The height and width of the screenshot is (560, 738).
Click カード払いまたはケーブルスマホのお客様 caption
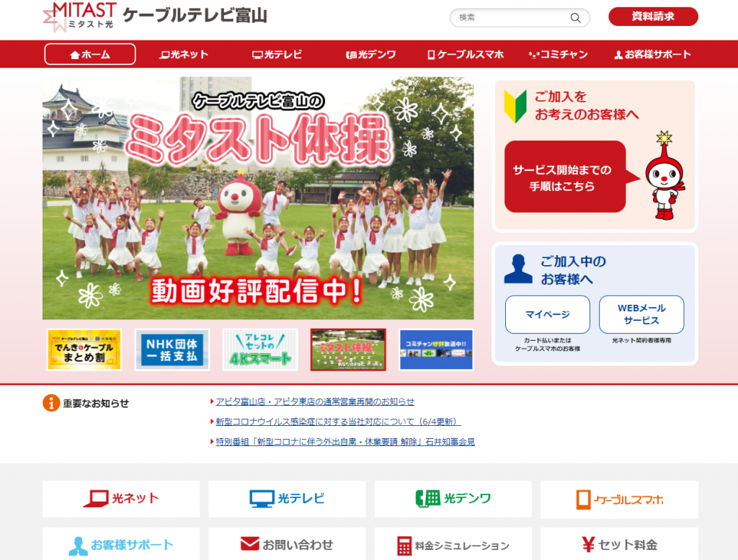(x=548, y=345)
